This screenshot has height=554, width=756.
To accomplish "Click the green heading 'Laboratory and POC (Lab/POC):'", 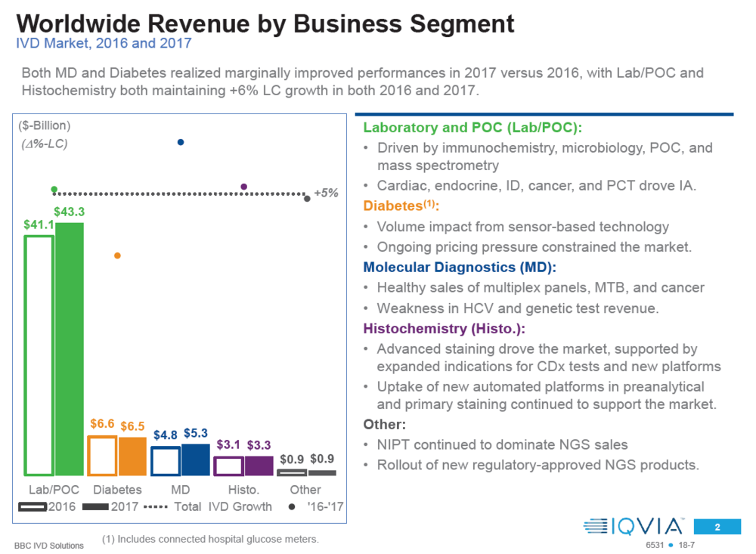I will tap(472, 128).
